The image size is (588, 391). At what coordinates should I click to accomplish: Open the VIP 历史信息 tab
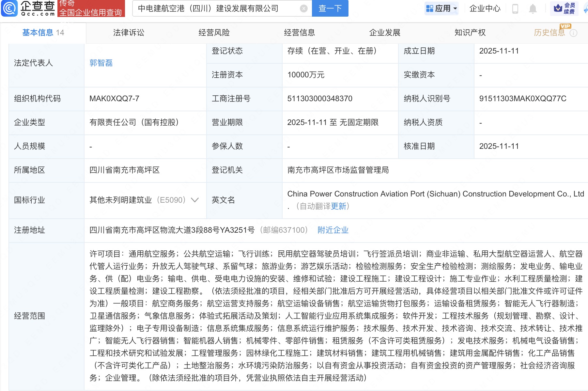click(x=549, y=33)
